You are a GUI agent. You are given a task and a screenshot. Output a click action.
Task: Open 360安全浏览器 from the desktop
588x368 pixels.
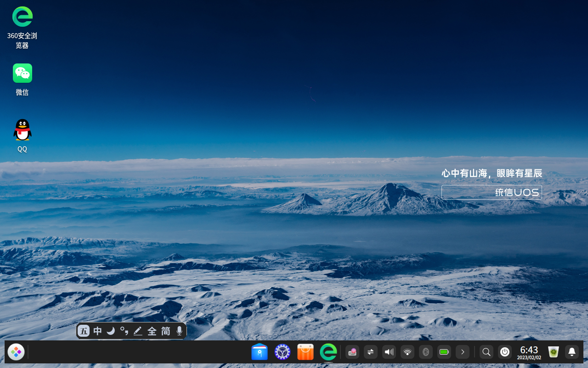coord(22,17)
